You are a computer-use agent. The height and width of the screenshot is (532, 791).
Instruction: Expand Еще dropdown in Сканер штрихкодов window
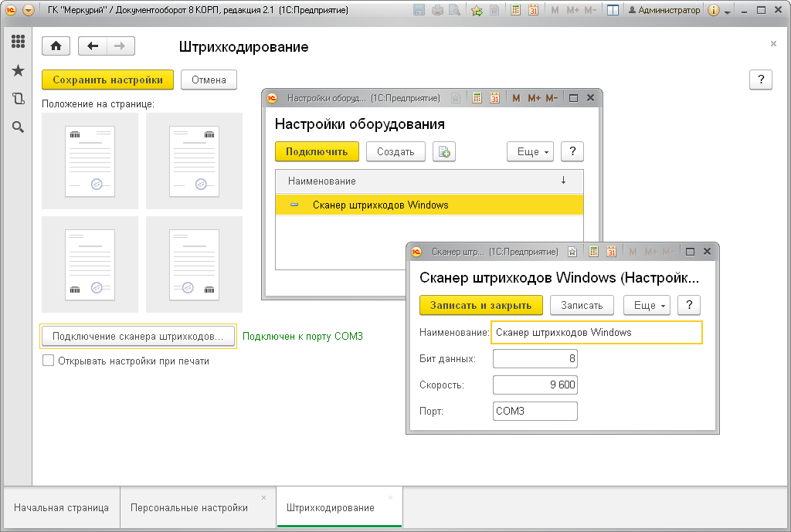click(x=647, y=305)
